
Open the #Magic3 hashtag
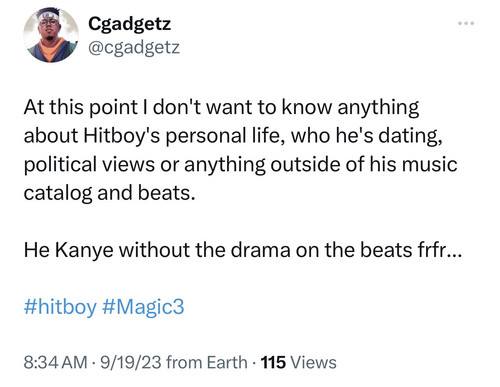(143, 306)
